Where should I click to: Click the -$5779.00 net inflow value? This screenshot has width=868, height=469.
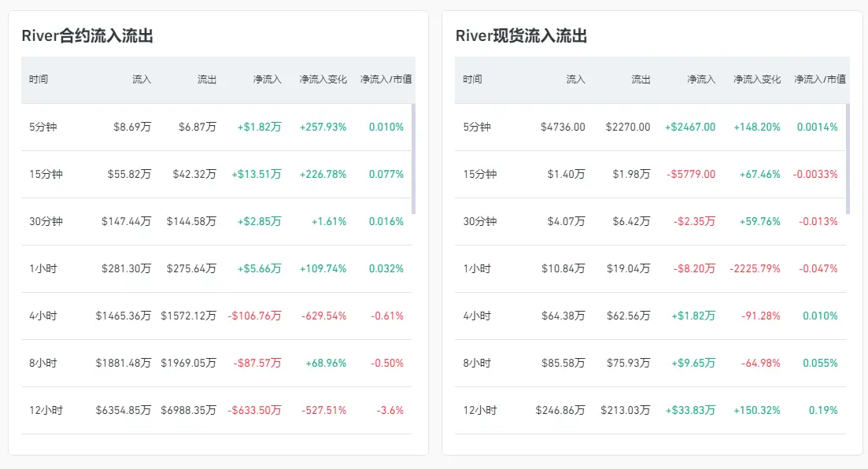pyautogui.click(x=692, y=175)
